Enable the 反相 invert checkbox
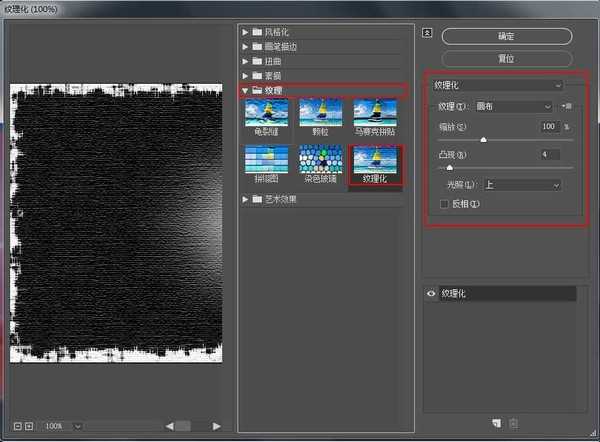Viewport: 600px width, 442px height. pyautogui.click(x=446, y=204)
